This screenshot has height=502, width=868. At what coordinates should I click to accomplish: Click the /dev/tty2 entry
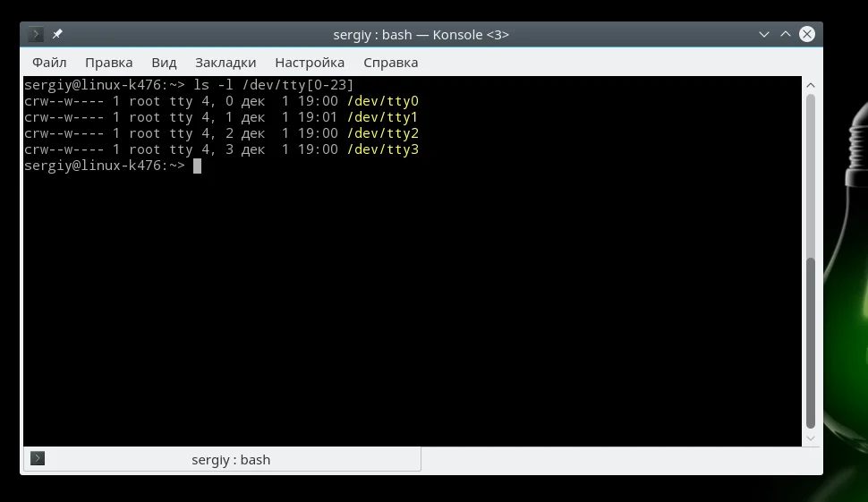[382, 133]
